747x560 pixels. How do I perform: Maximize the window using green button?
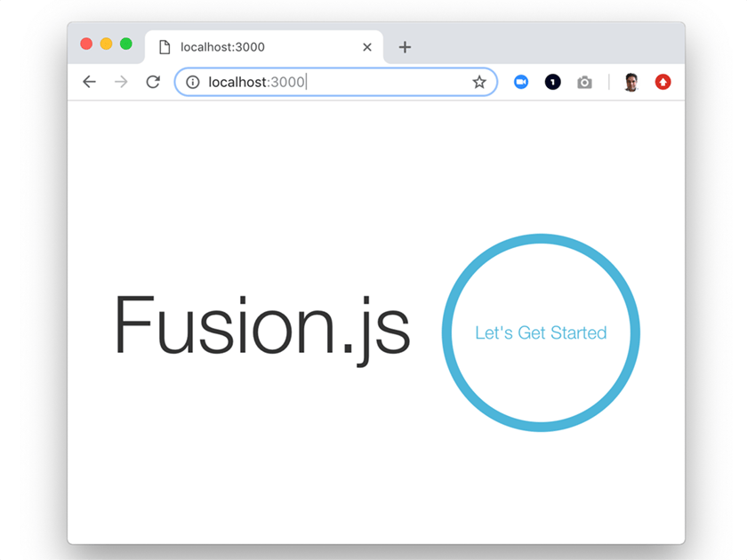coord(125,44)
